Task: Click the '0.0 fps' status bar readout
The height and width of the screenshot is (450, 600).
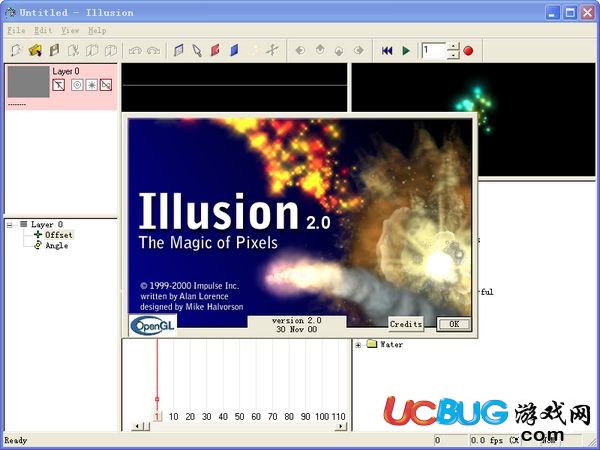Action: tap(486, 440)
